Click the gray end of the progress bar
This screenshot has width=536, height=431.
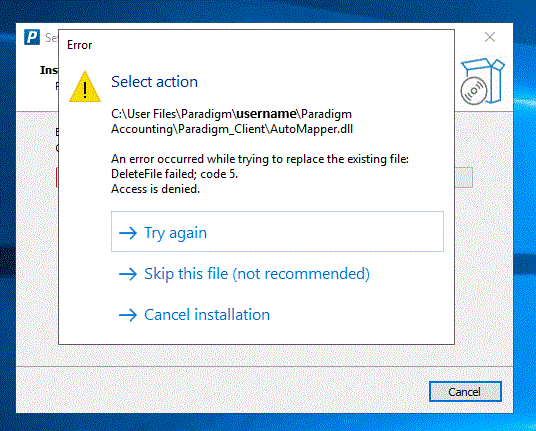click(x=464, y=177)
